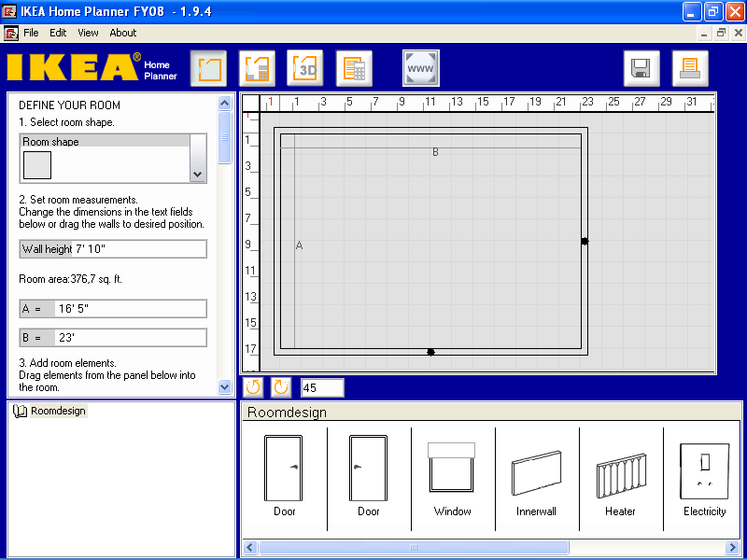Open the item list and price calculator
The image size is (747, 560).
(354, 67)
